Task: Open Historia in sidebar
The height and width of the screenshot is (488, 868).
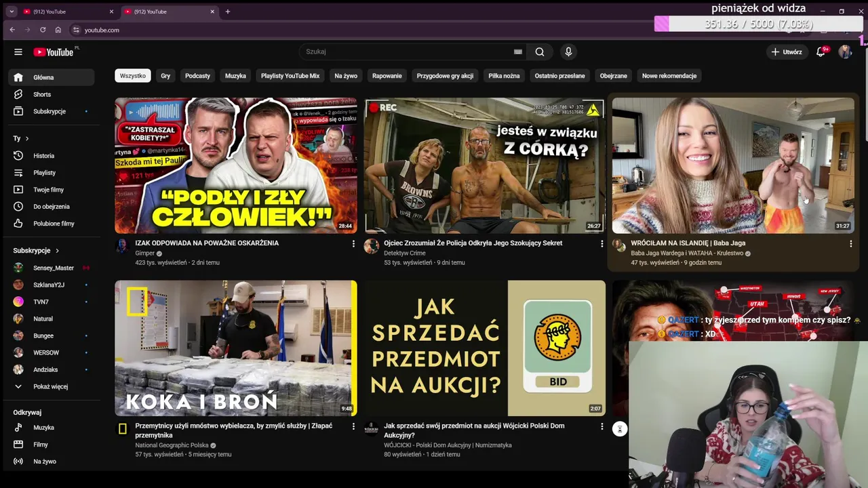Action: tap(52, 156)
